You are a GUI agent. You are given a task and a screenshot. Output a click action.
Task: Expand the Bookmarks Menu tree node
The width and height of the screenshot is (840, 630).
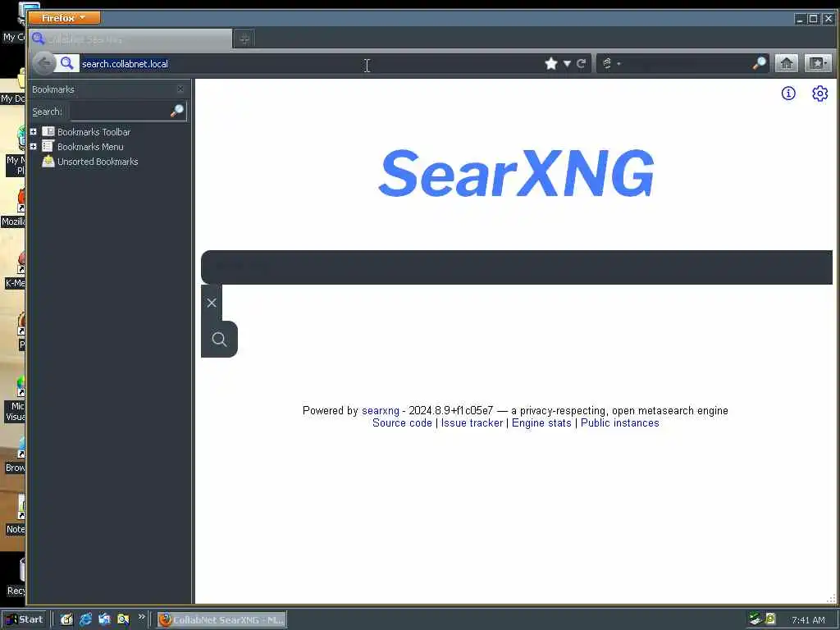coord(33,146)
